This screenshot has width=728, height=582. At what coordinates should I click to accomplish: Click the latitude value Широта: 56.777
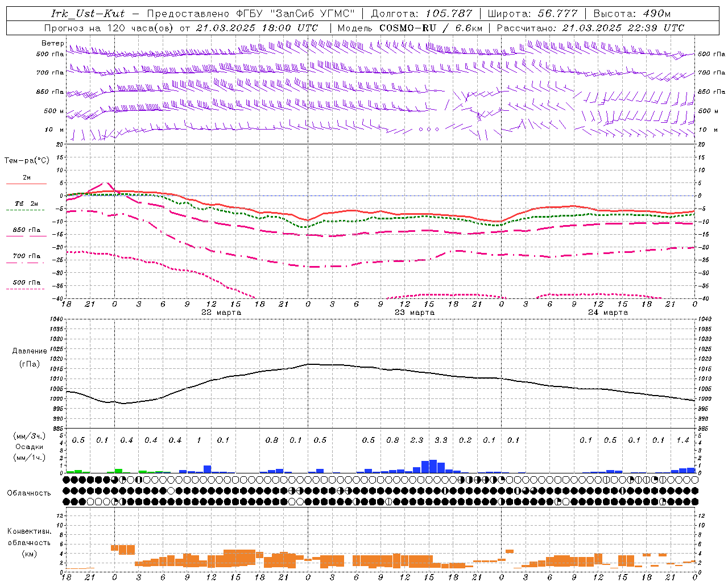click(x=532, y=14)
